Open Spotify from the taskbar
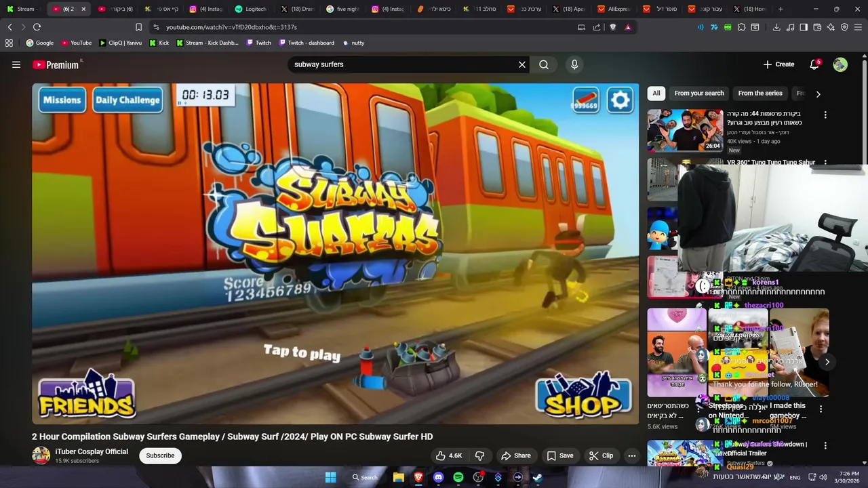Screen dimensions: 868x488 click(x=458, y=477)
